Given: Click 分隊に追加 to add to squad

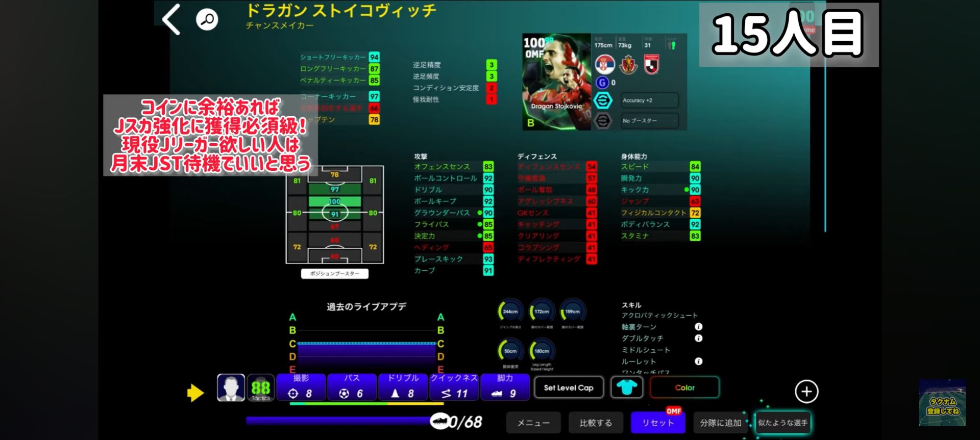Looking at the screenshot, I should point(720,423).
